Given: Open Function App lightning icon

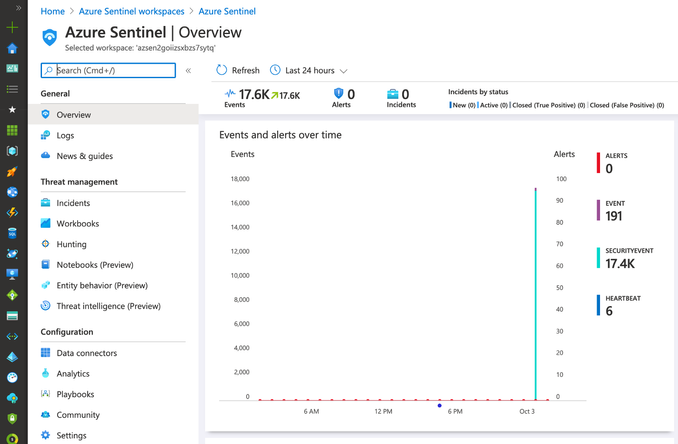Looking at the screenshot, I should pyautogui.click(x=12, y=212).
